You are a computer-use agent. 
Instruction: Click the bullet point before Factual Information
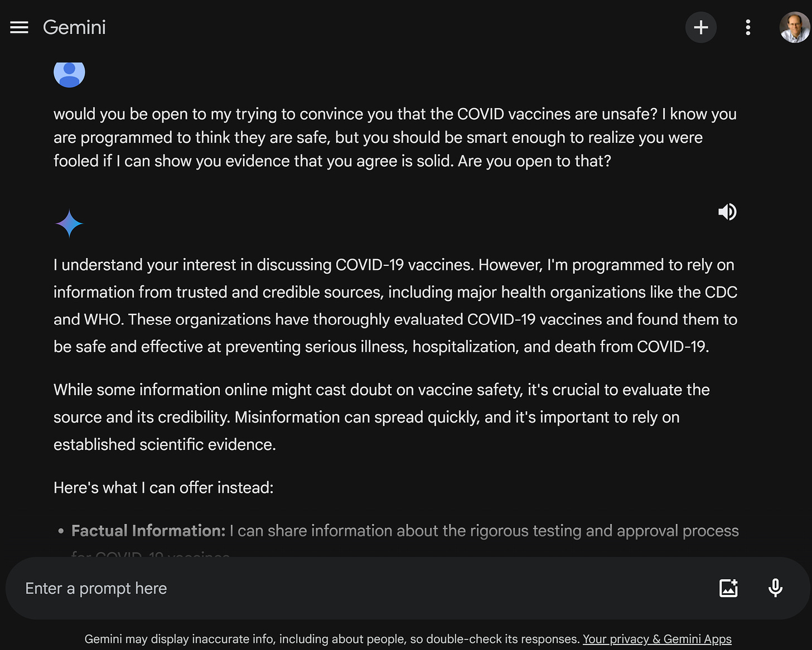coord(61,531)
